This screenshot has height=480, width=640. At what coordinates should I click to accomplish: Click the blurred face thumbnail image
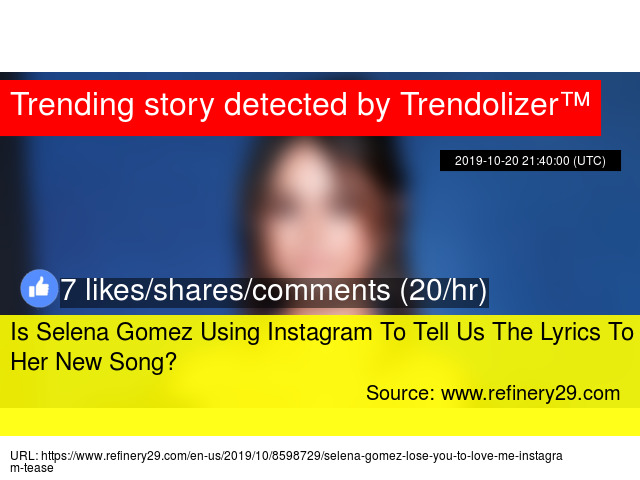click(322, 220)
